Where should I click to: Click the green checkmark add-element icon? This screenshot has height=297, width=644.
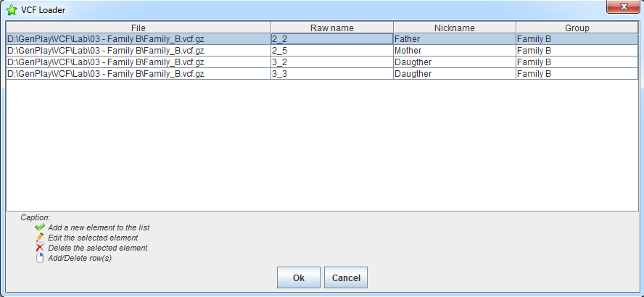pyautogui.click(x=40, y=227)
